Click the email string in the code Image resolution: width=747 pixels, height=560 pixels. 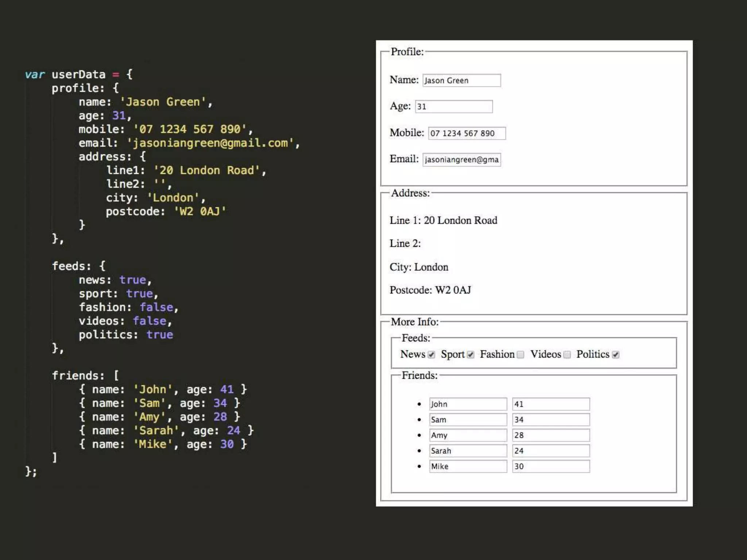pos(210,143)
